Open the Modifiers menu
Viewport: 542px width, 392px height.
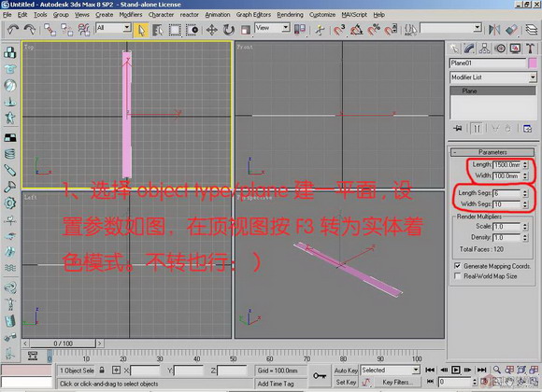pyautogui.click(x=130, y=15)
